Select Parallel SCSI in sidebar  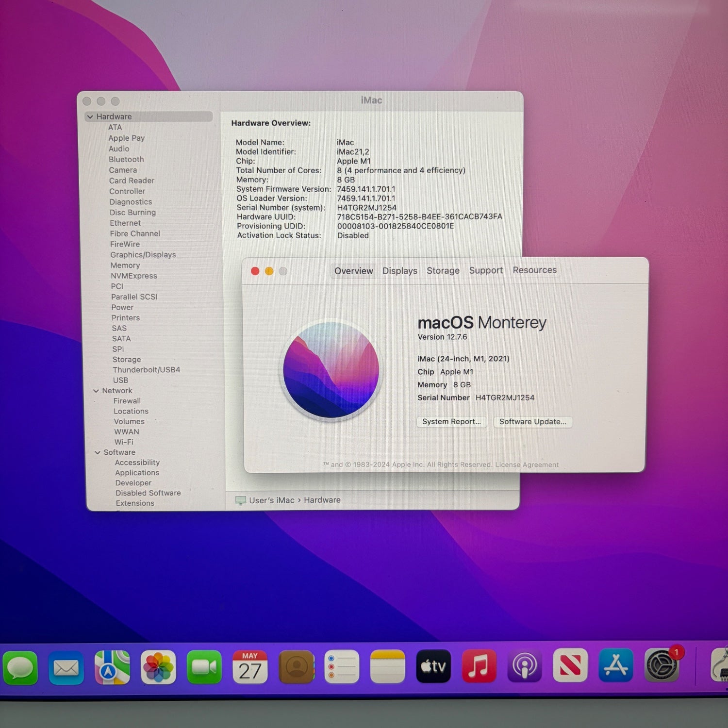click(134, 297)
